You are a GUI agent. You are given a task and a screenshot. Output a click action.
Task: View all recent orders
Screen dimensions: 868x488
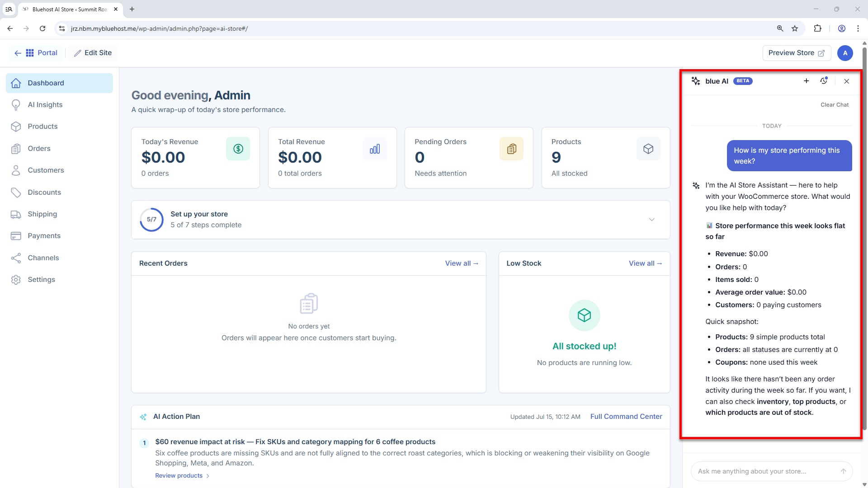pos(462,263)
